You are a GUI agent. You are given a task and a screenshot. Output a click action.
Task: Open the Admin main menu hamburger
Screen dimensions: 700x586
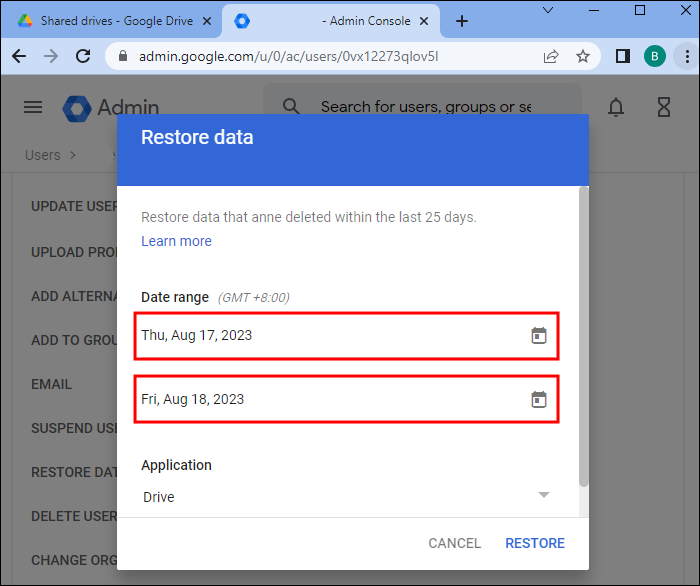pyautogui.click(x=33, y=107)
